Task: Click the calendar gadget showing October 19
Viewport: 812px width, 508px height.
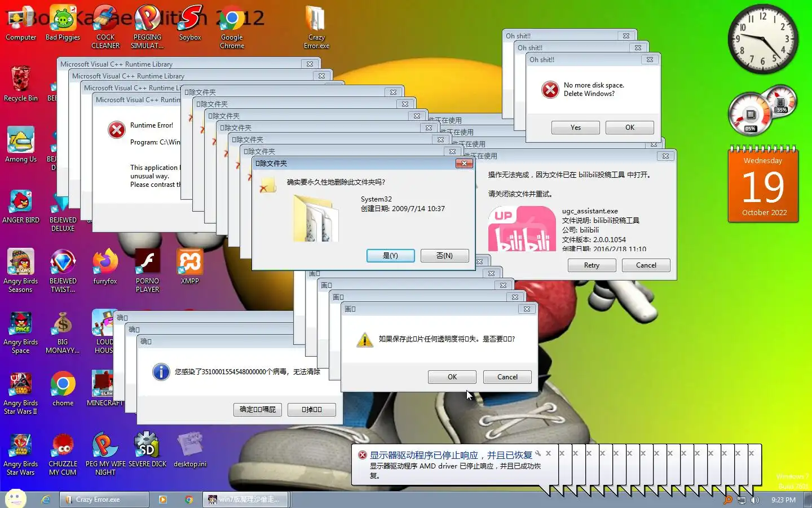Action: [763, 184]
